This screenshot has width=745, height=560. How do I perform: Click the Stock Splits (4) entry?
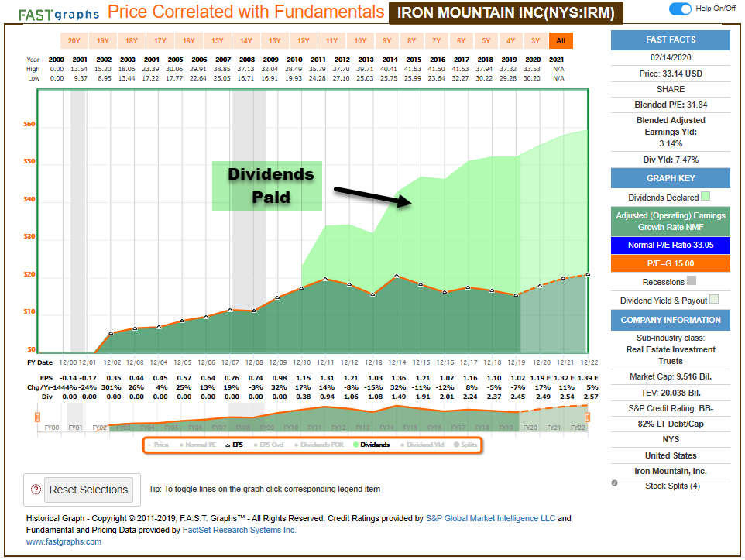(672, 486)
